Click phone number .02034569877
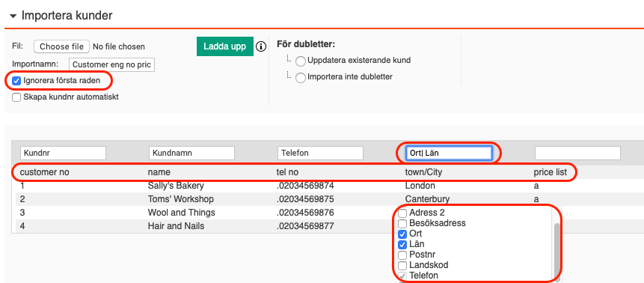 pos(305,226)
